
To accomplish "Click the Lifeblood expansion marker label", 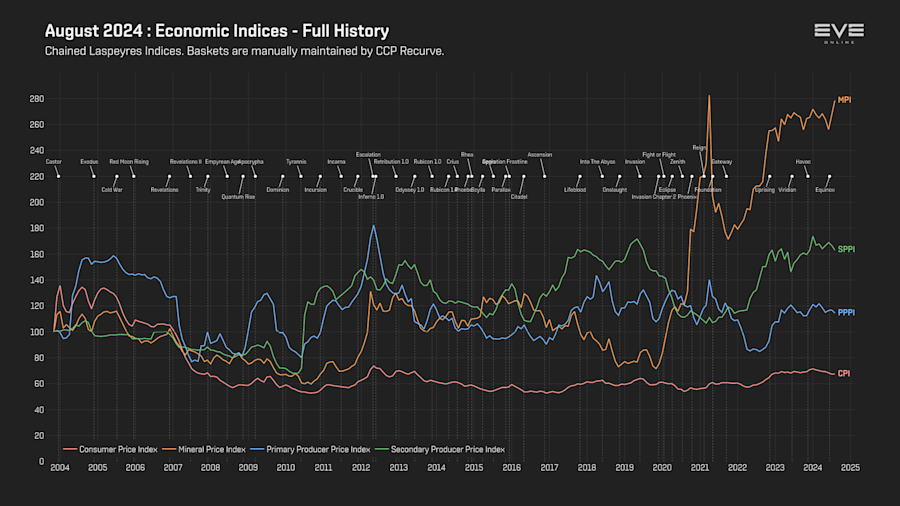I will point(575,190).
